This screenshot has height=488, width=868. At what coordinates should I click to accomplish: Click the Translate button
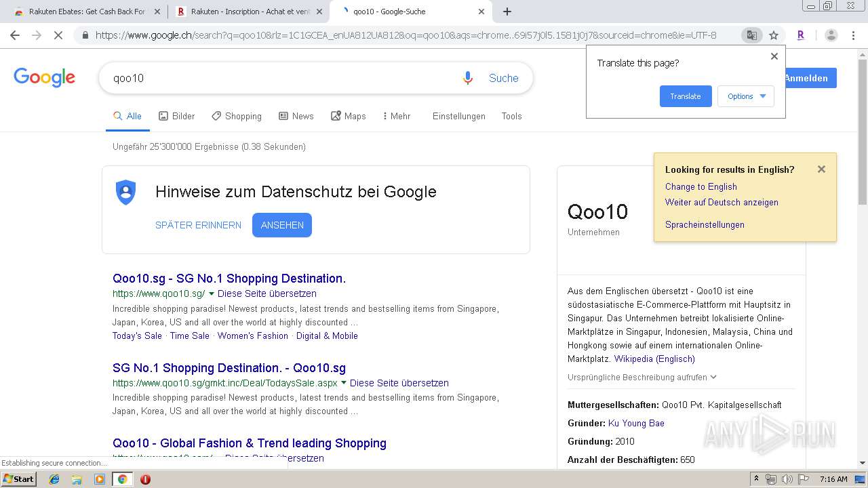[686, 96]
